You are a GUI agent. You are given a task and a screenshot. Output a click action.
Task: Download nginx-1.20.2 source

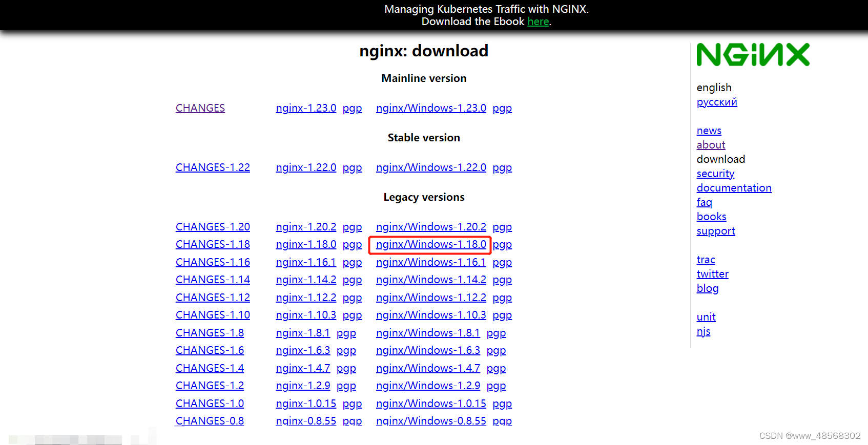click(306, 227)
